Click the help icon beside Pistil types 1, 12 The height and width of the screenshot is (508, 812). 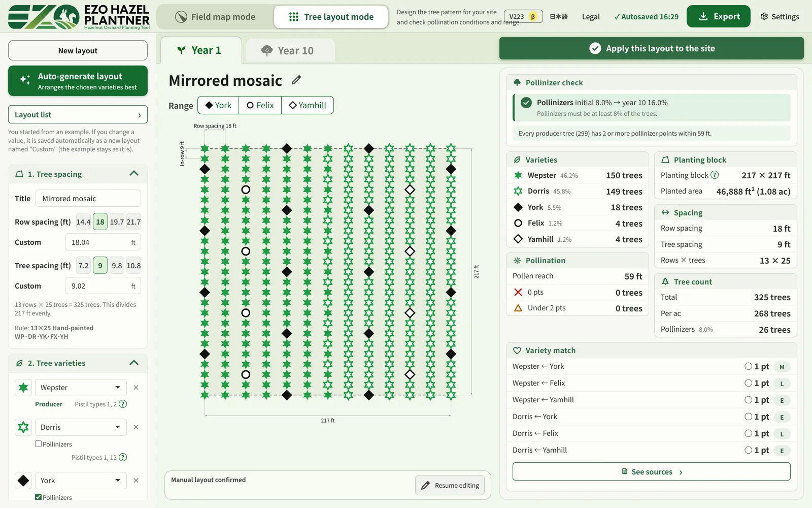(123, 457)
